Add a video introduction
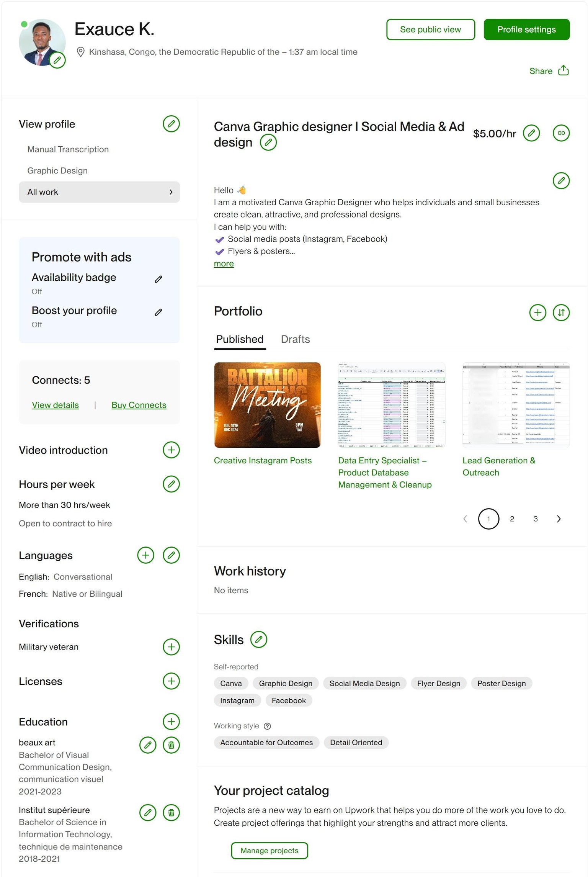The width and height of the screenshot is (588, 877). click(171, 450)
